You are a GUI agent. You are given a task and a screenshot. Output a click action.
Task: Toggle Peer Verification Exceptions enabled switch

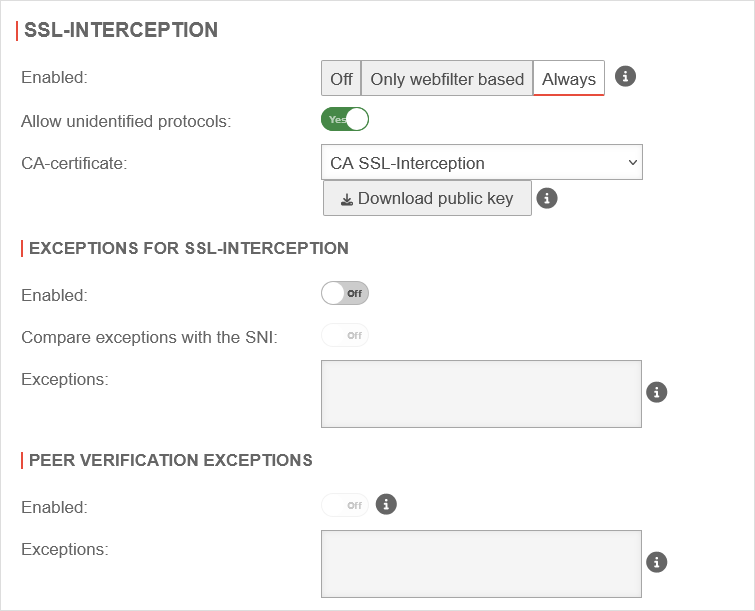pyautogui.click(x=345, y=505)
